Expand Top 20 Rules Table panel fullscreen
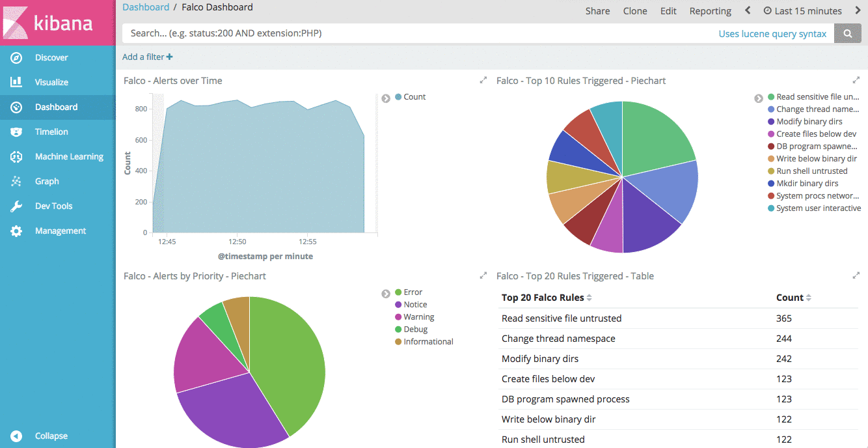 [856, 275]
